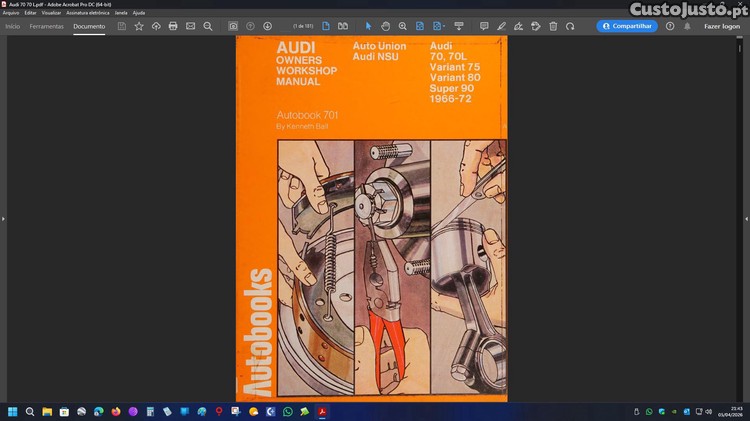Click the Compartilhar button
750x421 pixels.
click(627, 26)
